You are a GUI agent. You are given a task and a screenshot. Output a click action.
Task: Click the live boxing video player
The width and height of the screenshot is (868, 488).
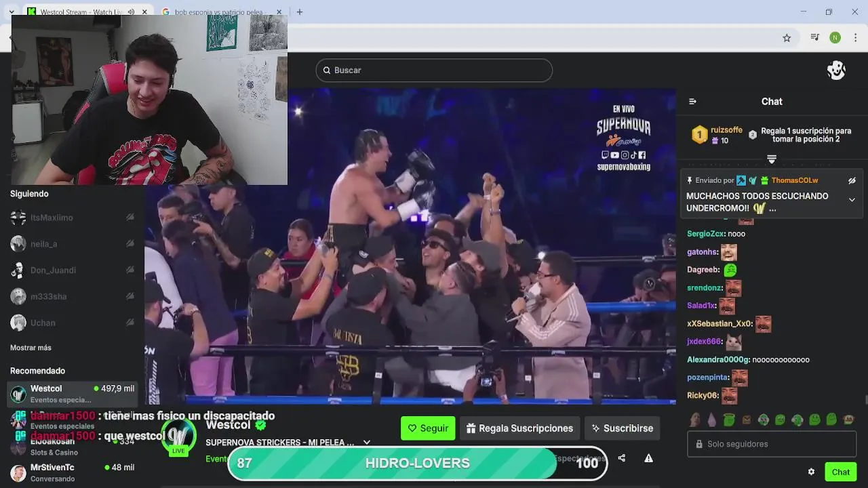tap(410, 246)
